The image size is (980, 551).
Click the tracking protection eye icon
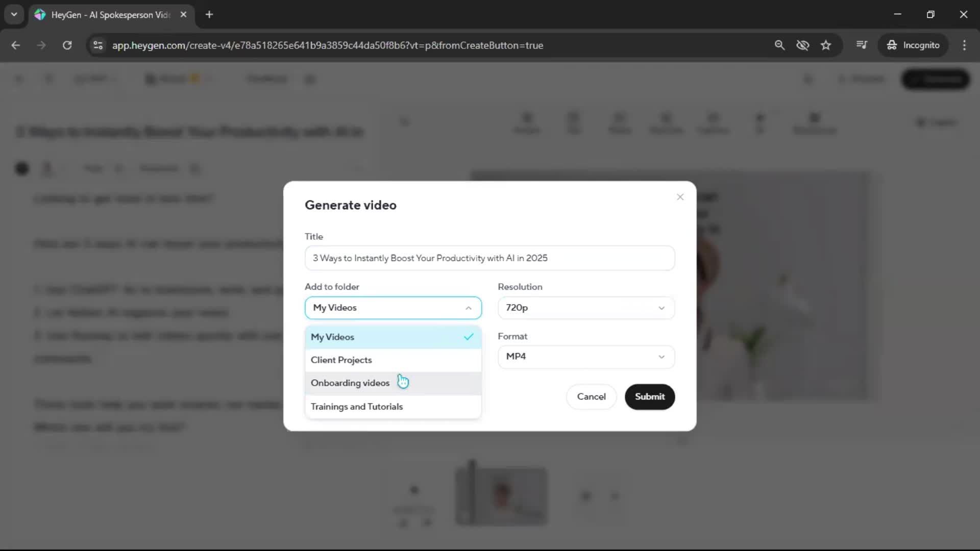point(802,45)
